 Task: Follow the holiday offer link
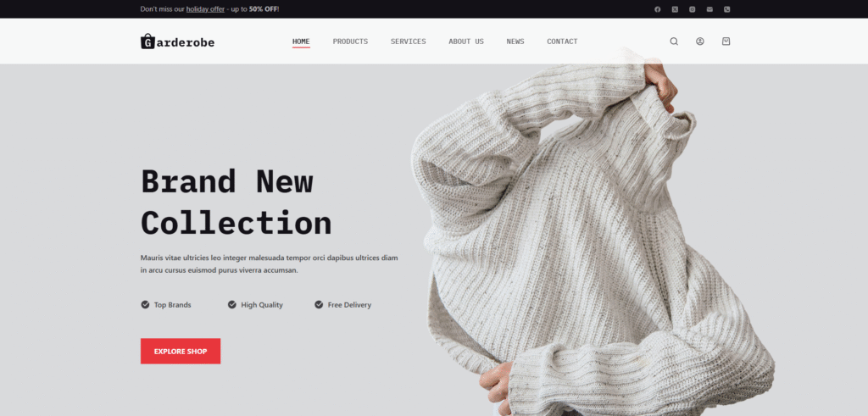(205, 9)
